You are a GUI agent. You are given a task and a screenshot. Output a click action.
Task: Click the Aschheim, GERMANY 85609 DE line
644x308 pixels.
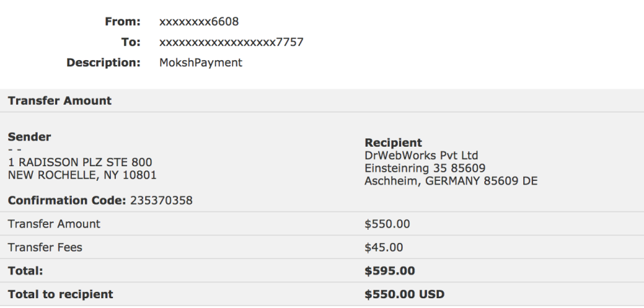click(451, 181)
